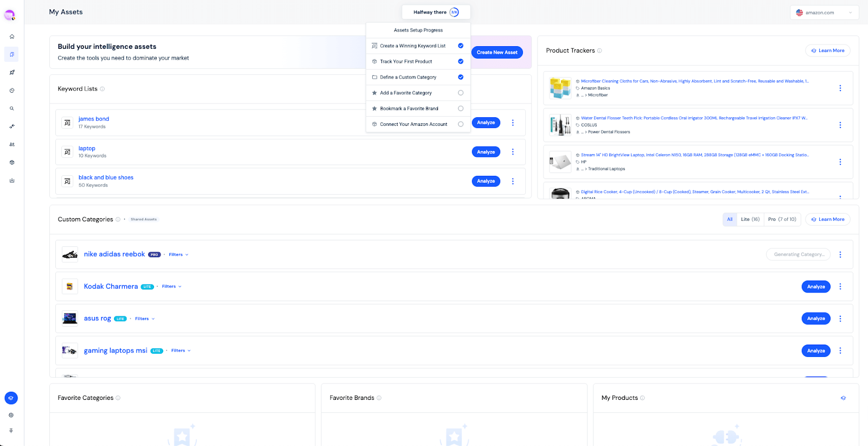The image size is (868, 446).
Task: Click the icon on the right of My Products
Action: pos(843,398)
